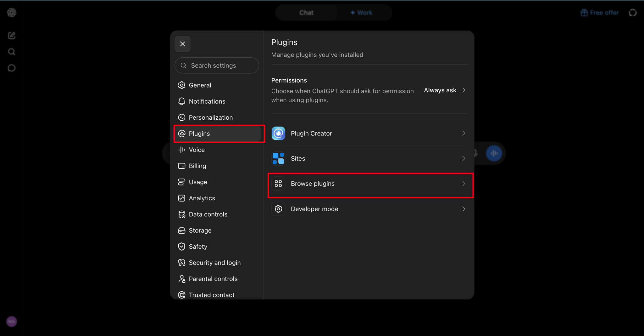Switch to the Work tab
Screen dimensions: 644x336
pos(362,13)
